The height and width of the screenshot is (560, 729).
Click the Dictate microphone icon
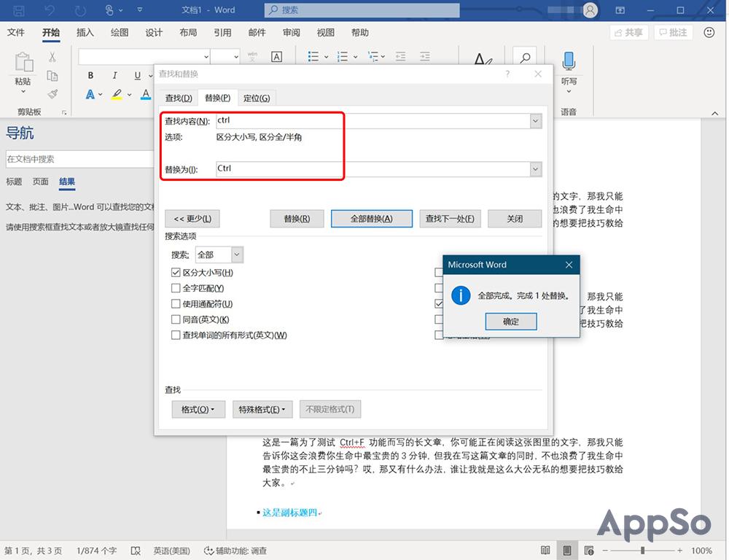point(569,61)
